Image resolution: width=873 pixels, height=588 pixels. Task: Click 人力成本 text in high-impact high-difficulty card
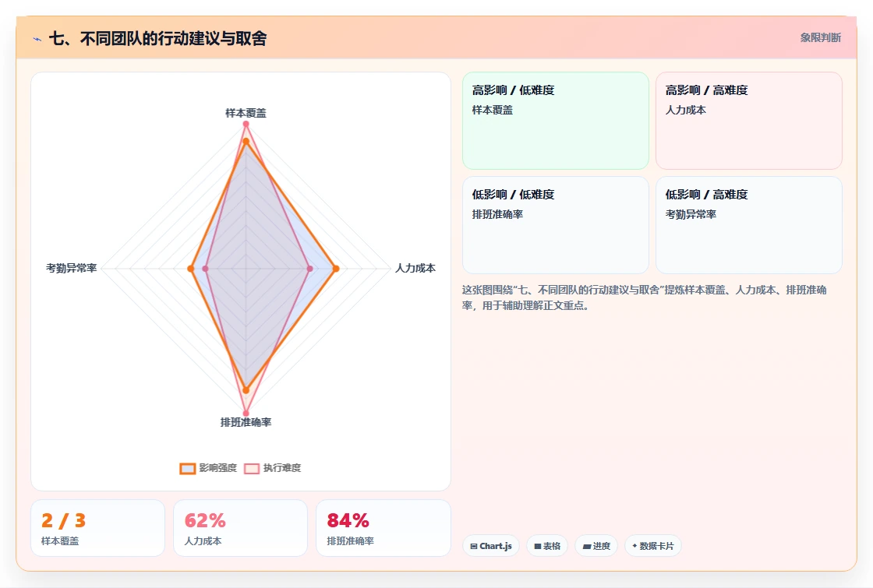point(686,110)
